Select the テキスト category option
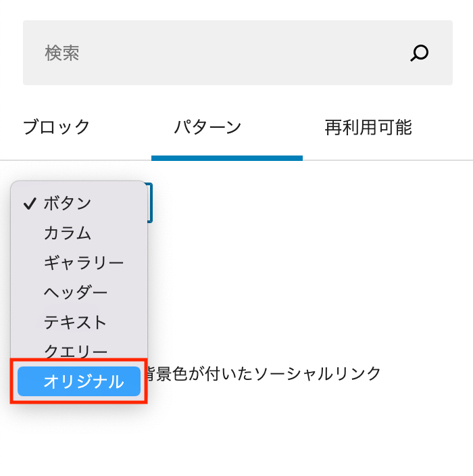473x476 pixels. pyautogui.click(x=76, y=322)
